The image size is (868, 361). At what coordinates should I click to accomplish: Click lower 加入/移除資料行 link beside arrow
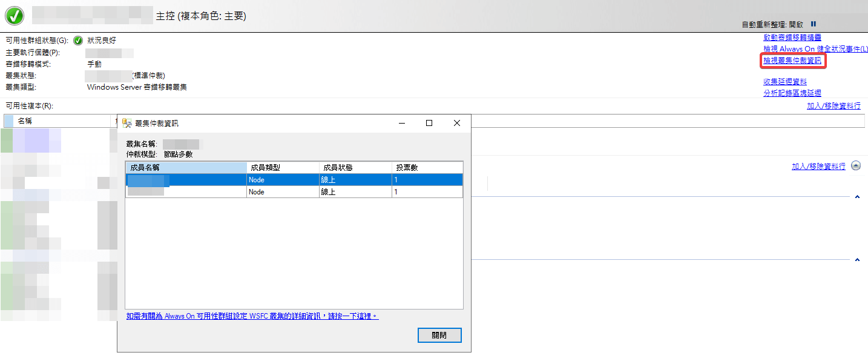tap(818, 167)
